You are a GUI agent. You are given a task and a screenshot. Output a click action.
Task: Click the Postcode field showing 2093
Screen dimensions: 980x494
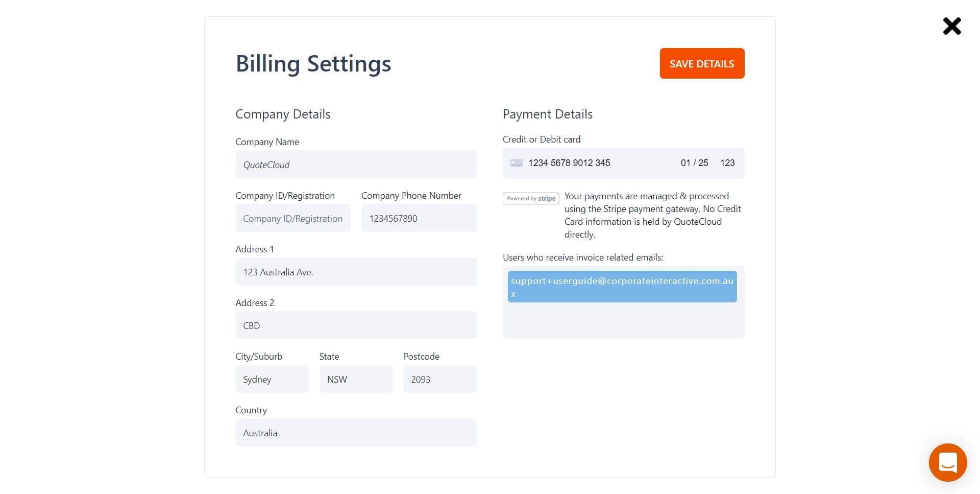pos(440,379)
